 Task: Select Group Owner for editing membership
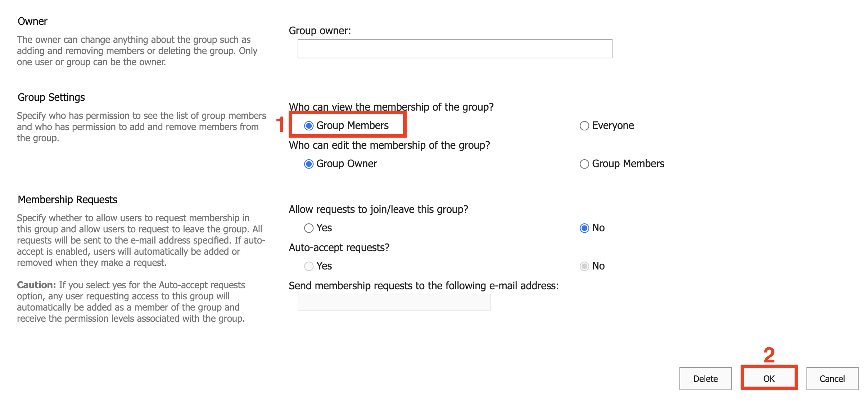click(309, 164)
